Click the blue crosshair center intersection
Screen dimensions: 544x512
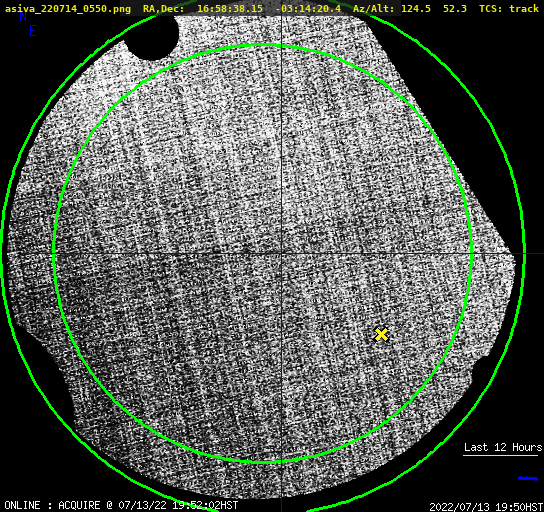click(281, 254)
